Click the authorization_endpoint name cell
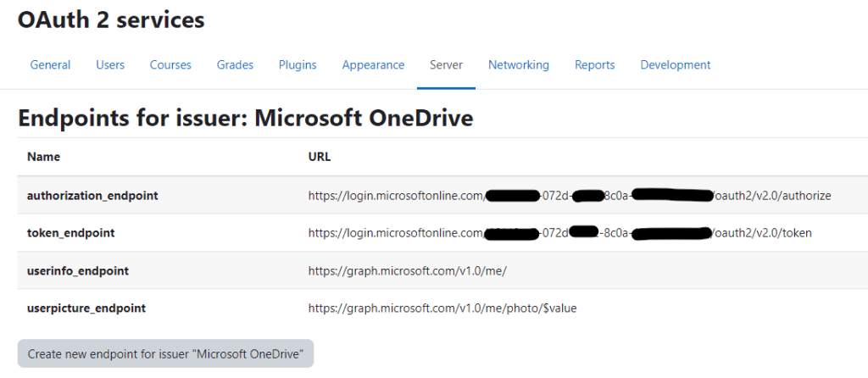Image resolution: width=868 pixels, height=378 pixels. pos(92,196)
